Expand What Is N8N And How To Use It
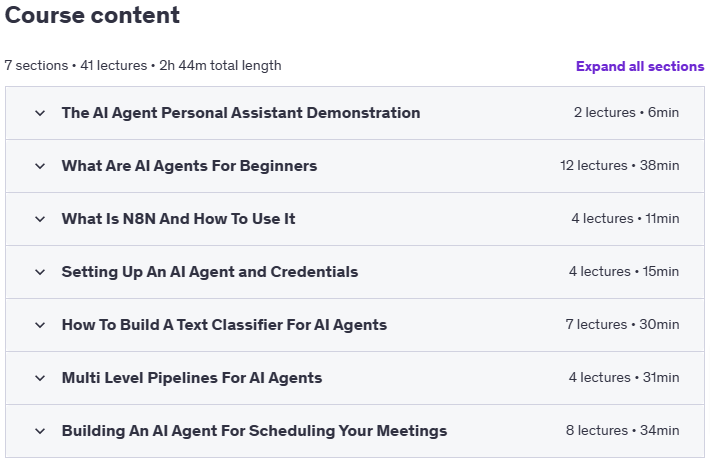 pos(178,219)
